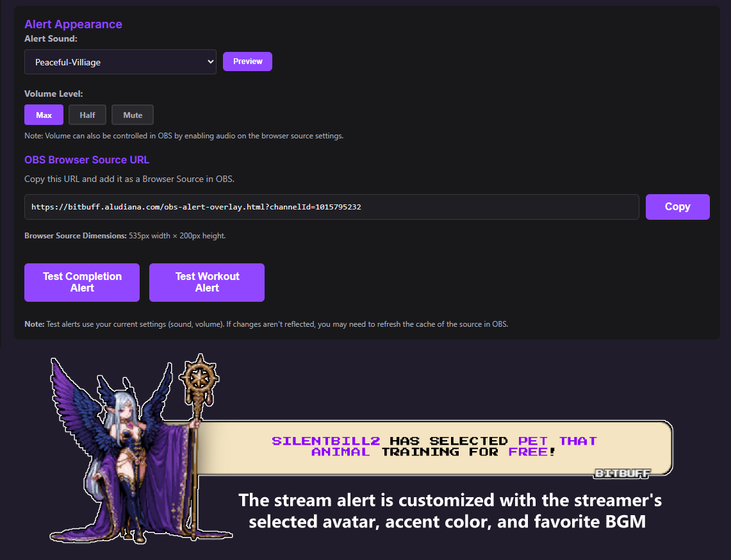Trigger the Test Workout Alert
731x560 pixels.
(x=207, y=283)
